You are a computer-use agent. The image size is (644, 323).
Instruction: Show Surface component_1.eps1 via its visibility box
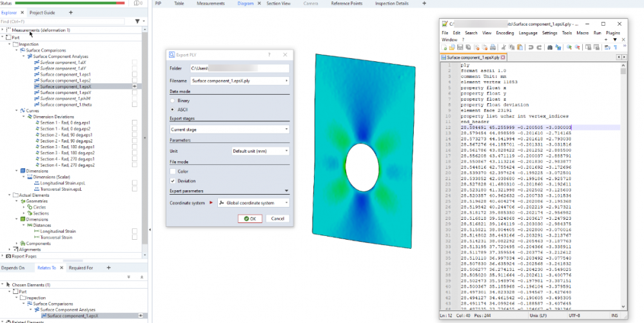pyautogui.click(x=135, y=74)
